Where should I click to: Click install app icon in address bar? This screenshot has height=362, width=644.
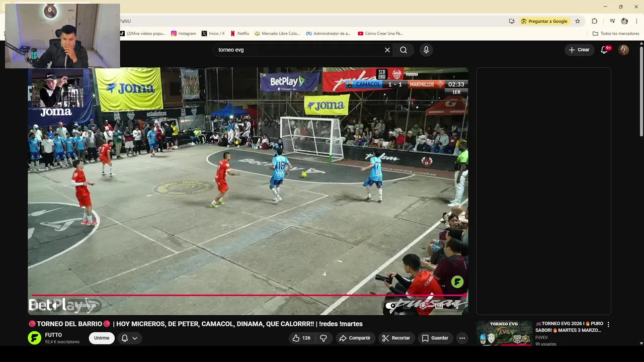512,21
